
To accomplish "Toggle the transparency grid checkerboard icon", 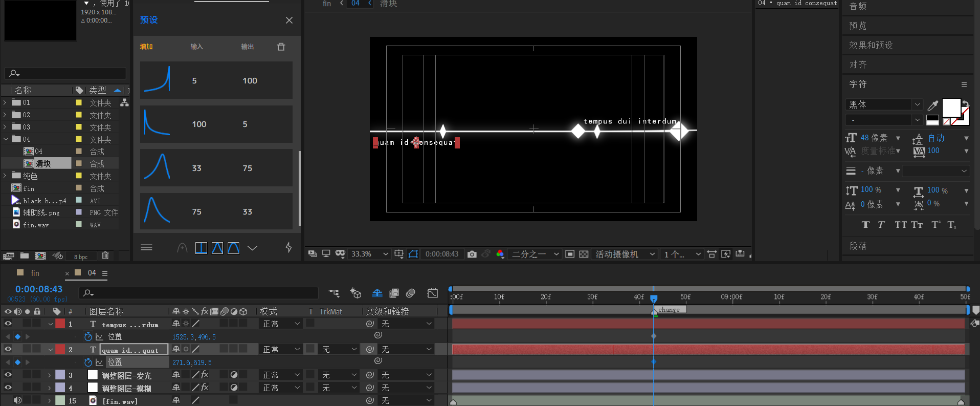I will (x=584, y=254).
